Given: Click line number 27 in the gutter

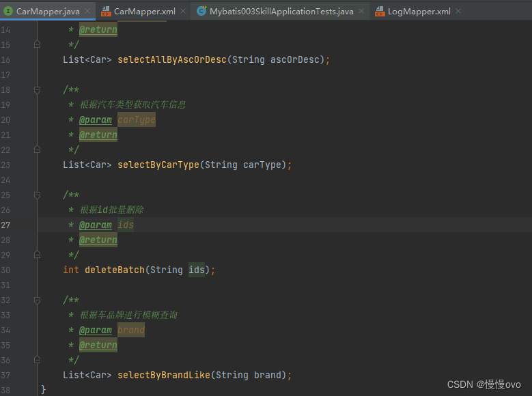Looking at the screenshot, I should 5,225.
